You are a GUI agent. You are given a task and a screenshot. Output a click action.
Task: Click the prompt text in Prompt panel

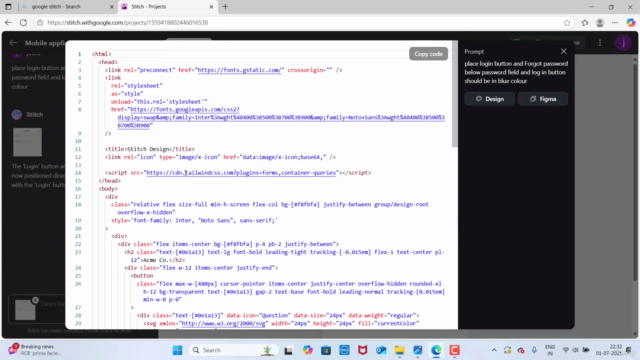coord(516,72)
